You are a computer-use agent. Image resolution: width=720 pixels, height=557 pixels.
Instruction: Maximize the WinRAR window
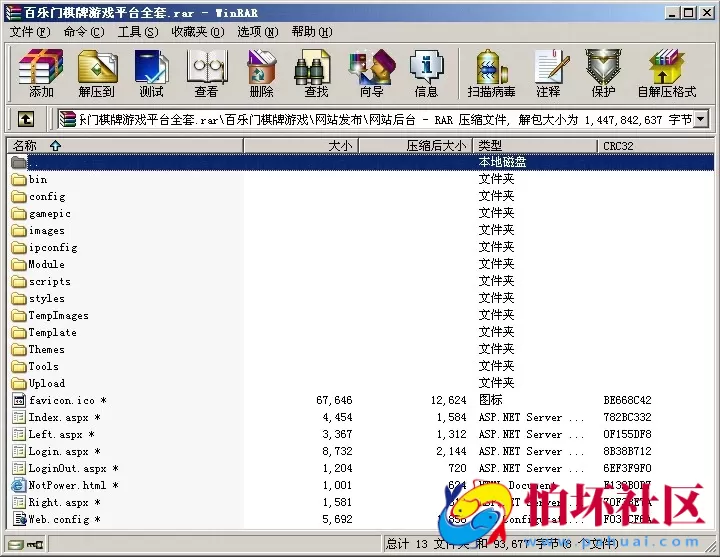point(689,13)
